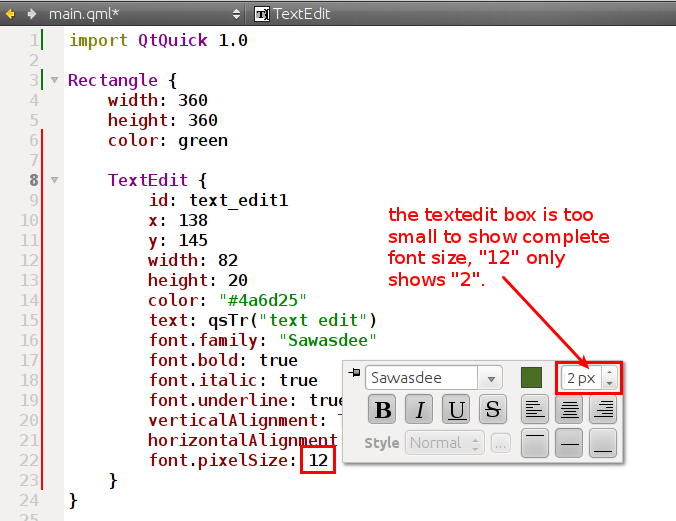Align text left in the popup
The width and height of the screenshot is (676, 521).
tap(536, 408)
